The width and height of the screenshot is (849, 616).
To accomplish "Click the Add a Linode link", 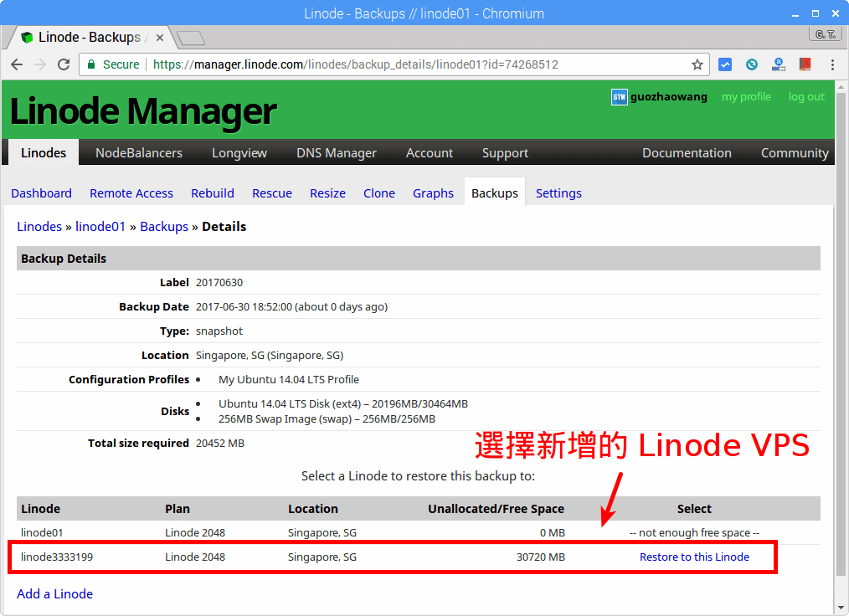I will [x=54, y=594].
